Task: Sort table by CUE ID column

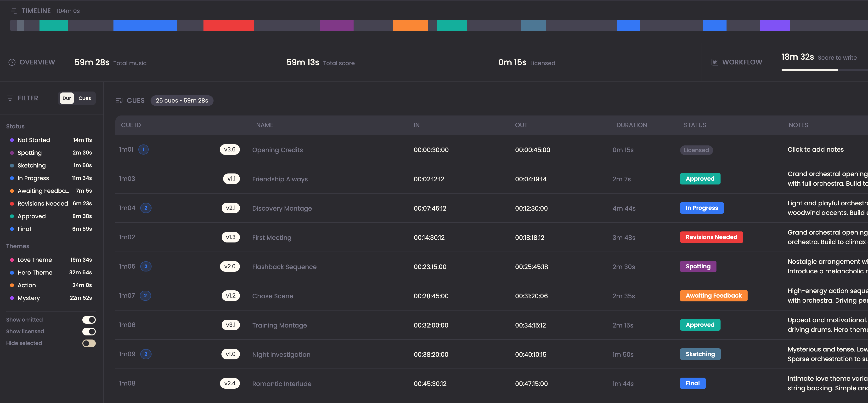Action: point(131,125)
